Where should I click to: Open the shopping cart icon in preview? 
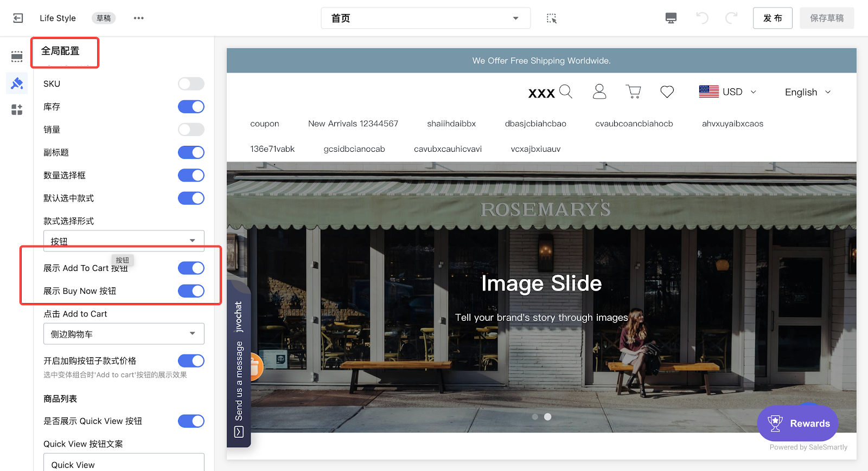tap(633, 92)
